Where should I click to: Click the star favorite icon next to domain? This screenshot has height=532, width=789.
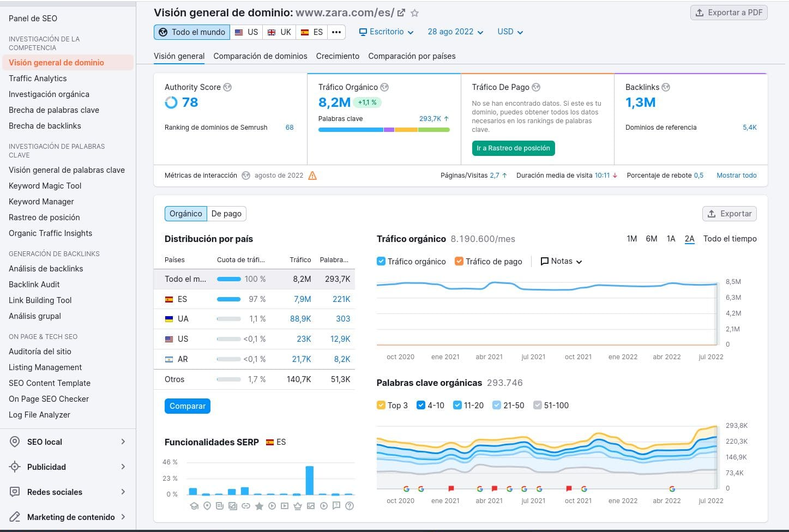coord(414,13)
